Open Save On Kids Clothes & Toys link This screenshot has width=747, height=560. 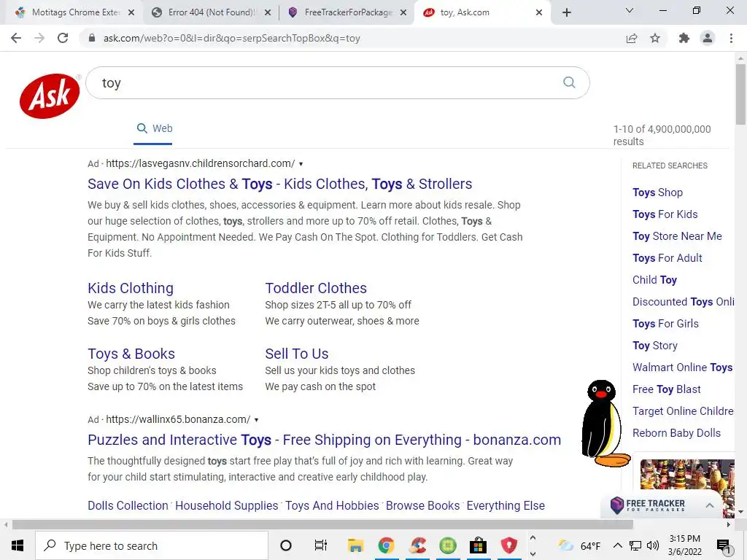pyautogui.click(x=279, y=184)
